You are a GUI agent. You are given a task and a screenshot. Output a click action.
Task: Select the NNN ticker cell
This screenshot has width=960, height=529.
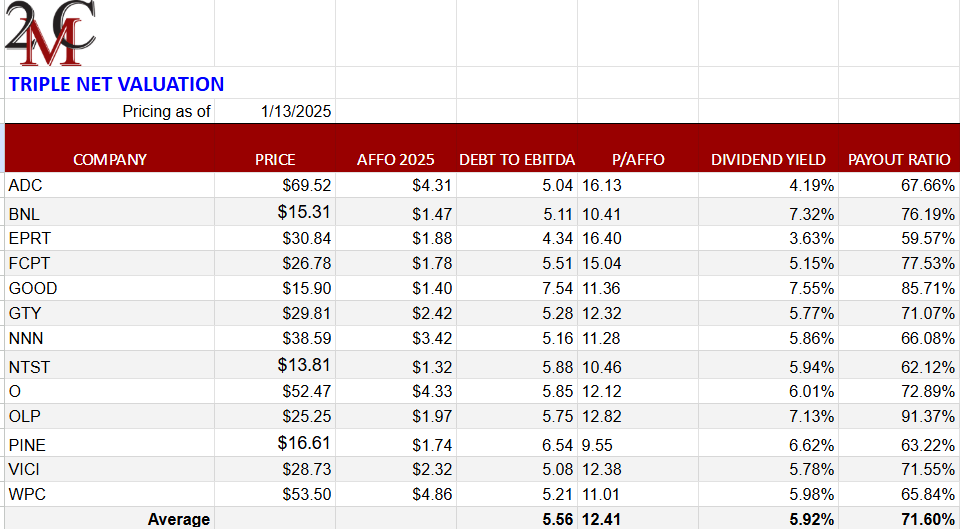click(x=26, y=338)
